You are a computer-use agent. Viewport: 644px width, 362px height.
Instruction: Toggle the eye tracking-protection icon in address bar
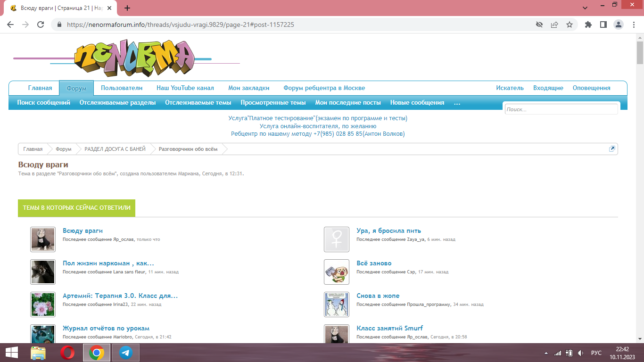(539, 25)
